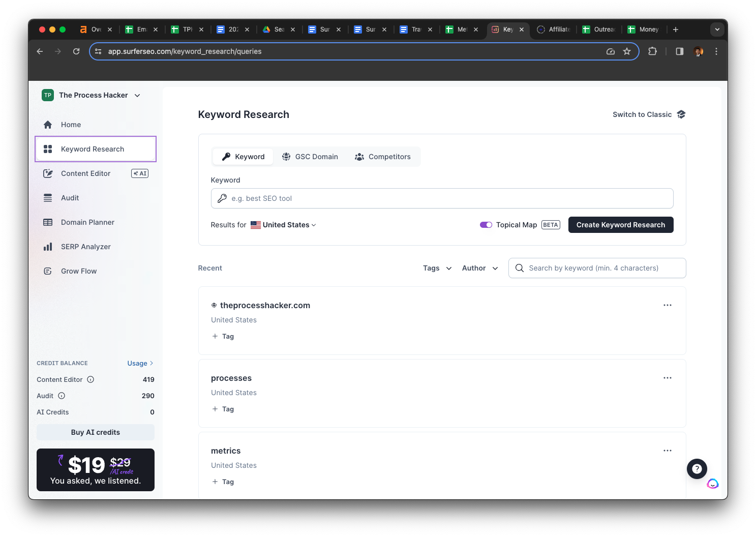Click the browser back arrow

tap(40, 51)
